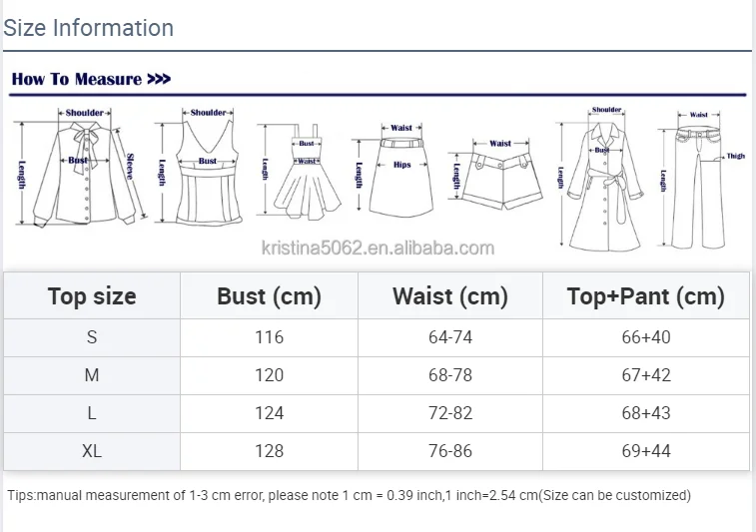Click the triple arrow after How To Measure
The image size is (756, 532).
click(159, 79)
